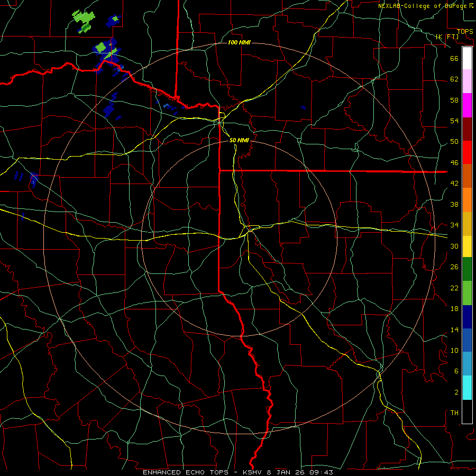The image size is (476, 476).
Task: Select the magenta swatch on the color bar
Action: tap(467, 105)
